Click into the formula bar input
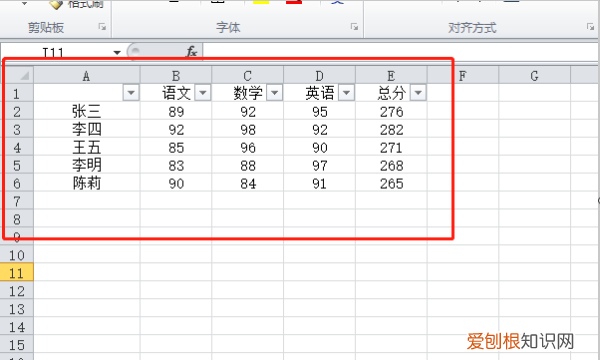This screenshot has height=360, width=600. tap(400, 52)
